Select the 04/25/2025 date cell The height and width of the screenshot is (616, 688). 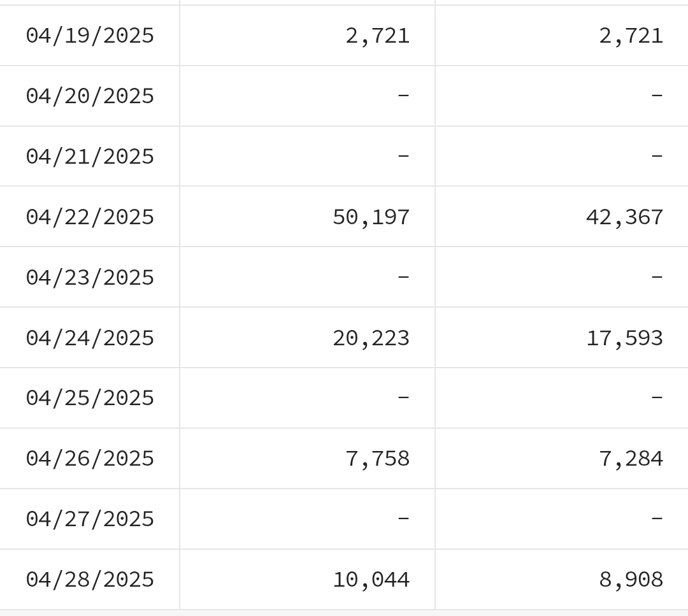(x=90, y=398)
